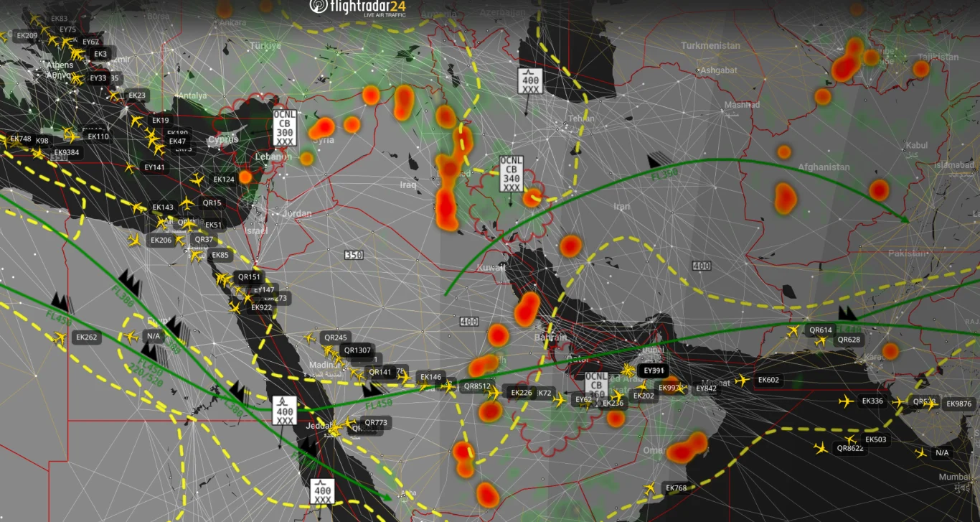
Task: Click the 400 XXX box over Caspian Sea
Action: [x=530, y=80]
